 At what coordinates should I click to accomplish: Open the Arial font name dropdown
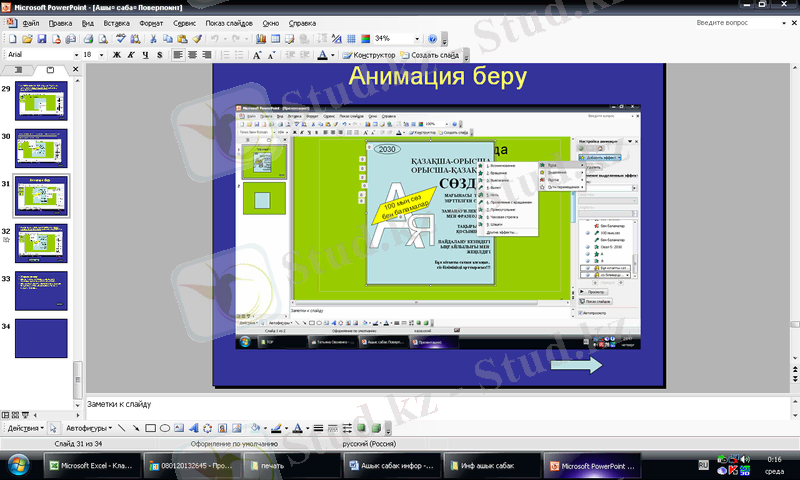click(73, 54)
